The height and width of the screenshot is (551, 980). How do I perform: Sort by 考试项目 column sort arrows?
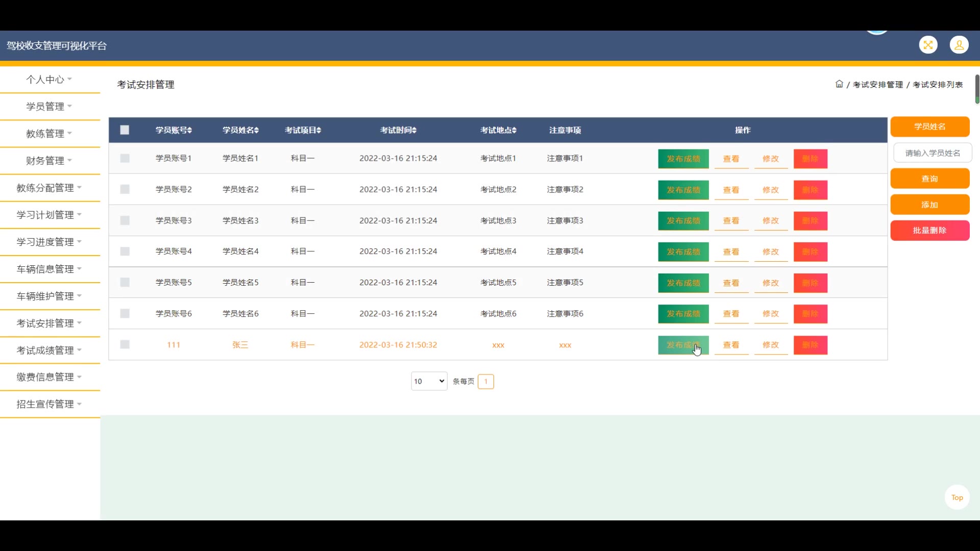(318, 131)
